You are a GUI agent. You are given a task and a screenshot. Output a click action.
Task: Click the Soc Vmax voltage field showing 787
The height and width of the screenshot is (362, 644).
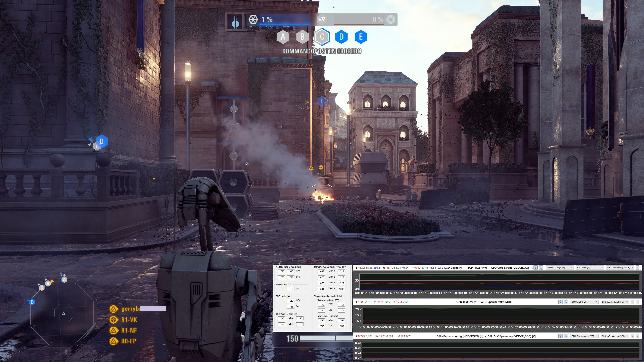(x=291, y=277)
